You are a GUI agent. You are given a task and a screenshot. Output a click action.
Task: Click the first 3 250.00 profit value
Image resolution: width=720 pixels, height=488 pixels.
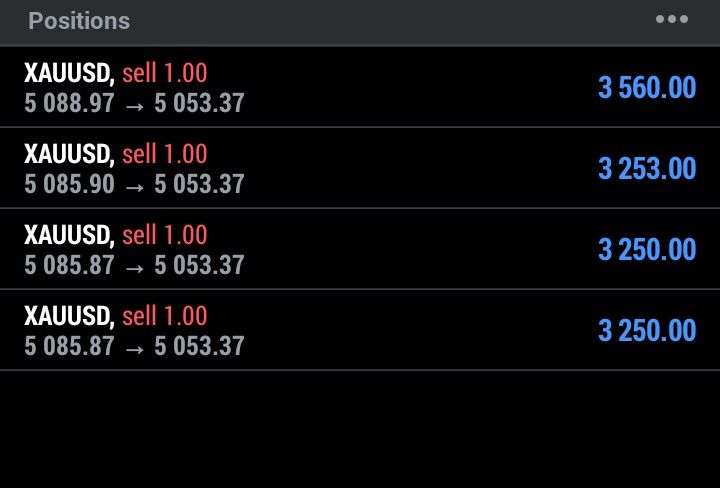647,249
